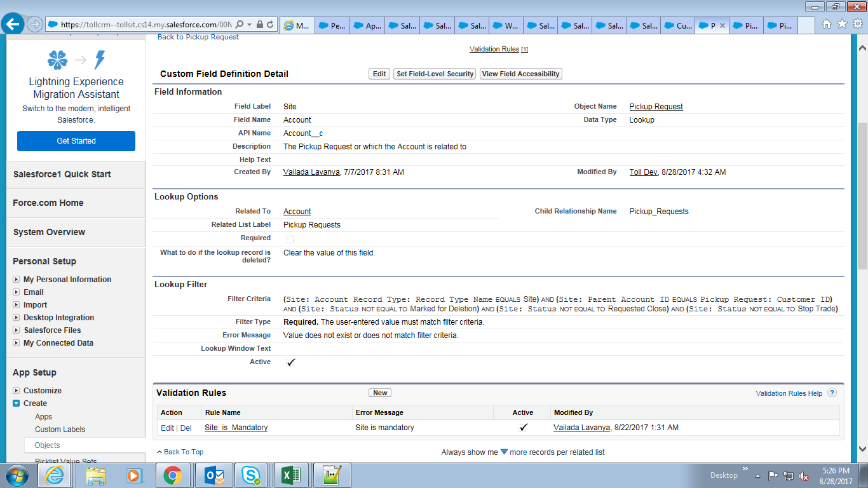This screenshot has width=868, height=488.
Task: Open the Toll Dev user link
Action: (643, 172)
